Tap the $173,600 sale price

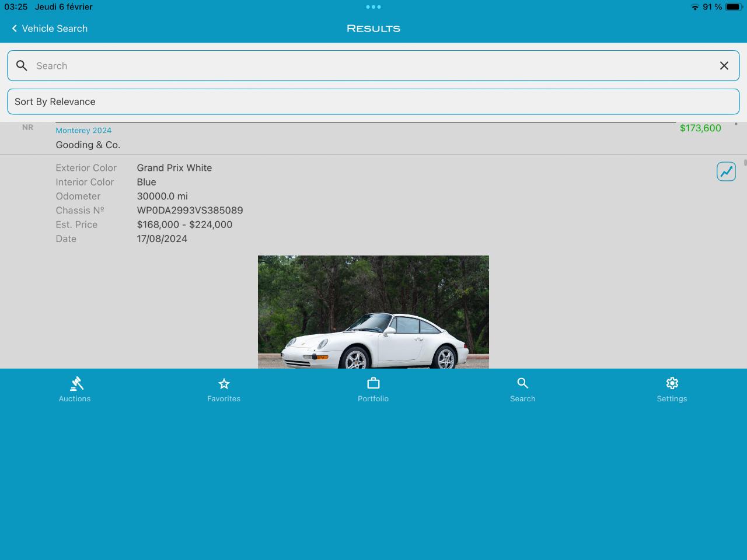tap(700, 128)
